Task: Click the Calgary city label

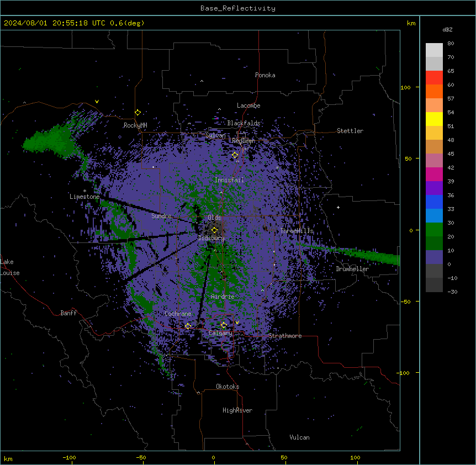Action: (x=220, y=333)
